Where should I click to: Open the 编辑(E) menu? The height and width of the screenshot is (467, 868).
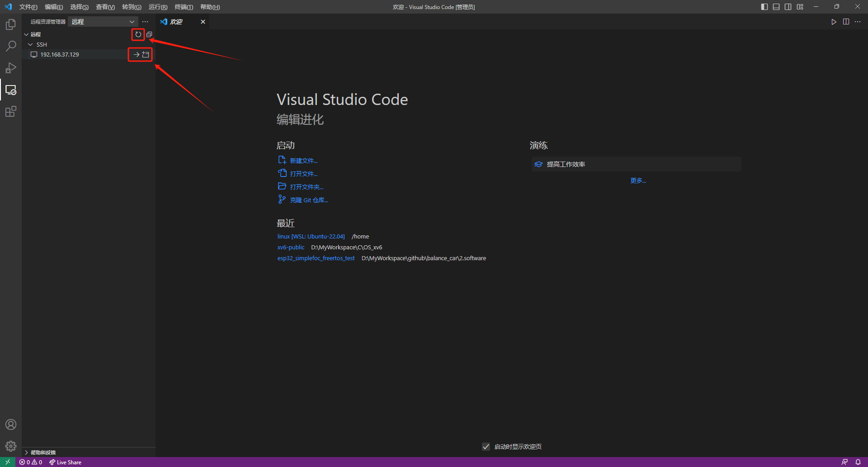point(54,7)
